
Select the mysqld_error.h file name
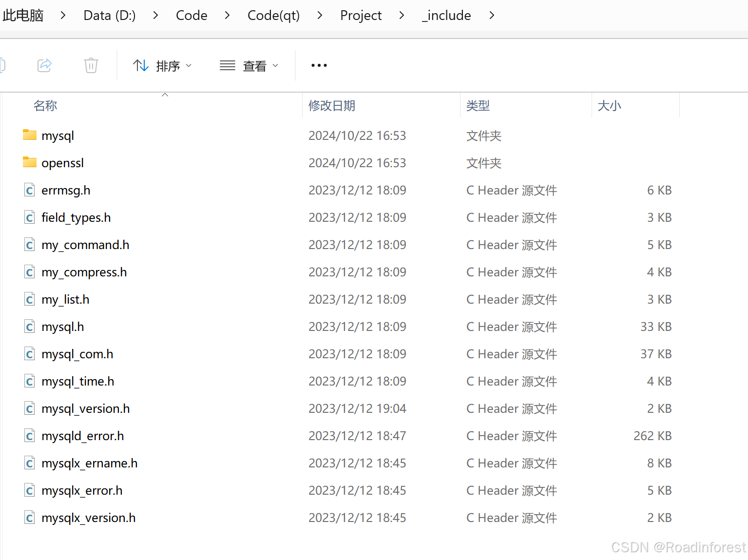point(83,436)
